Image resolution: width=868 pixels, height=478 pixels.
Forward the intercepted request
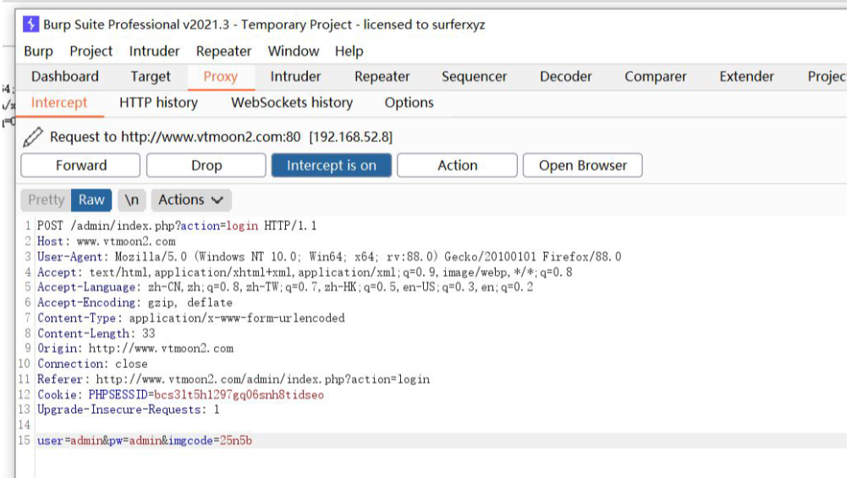[x=81, y=166]
